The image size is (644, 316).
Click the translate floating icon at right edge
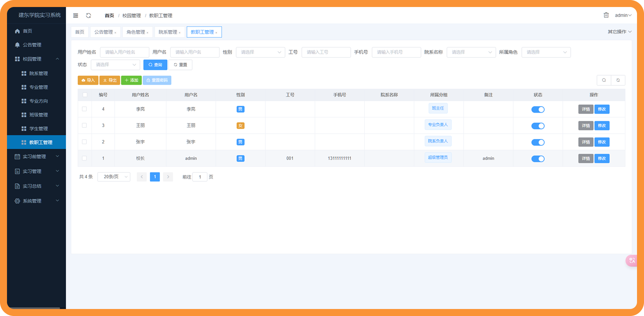point(632,260)
